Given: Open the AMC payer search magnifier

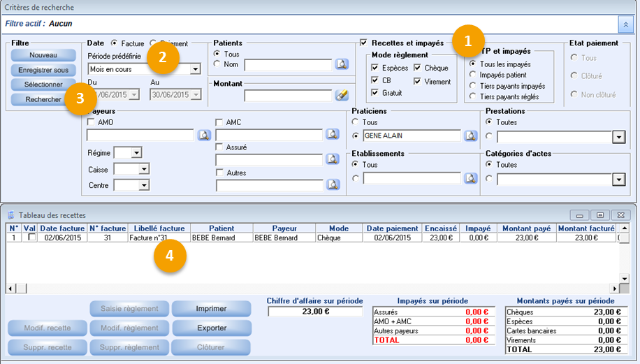Looking at the screenshot, I should click(x=333, y=134).
